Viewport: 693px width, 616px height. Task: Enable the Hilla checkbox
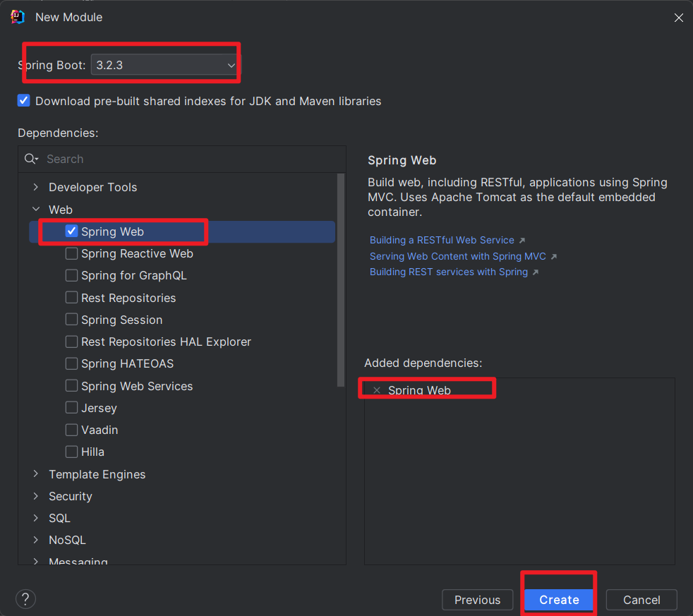tap(71, 452)
